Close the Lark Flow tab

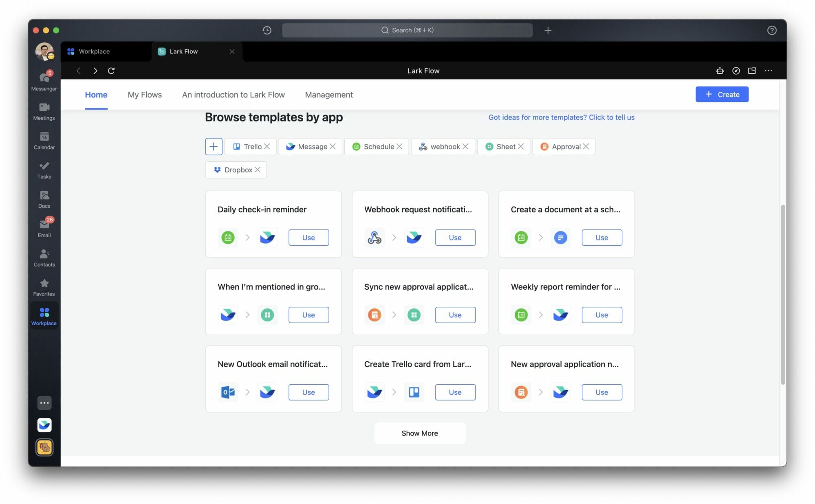click(x=232, y=51)
